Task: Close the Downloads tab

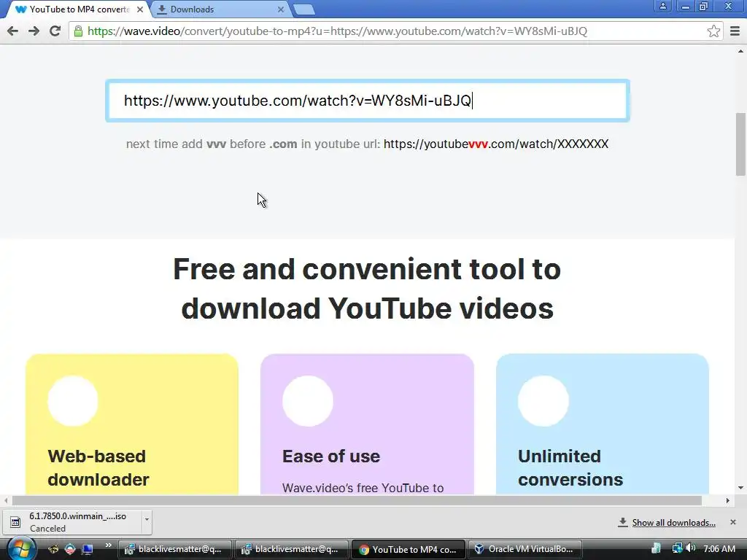Action: pyautogui.click(x=281, y=9)
